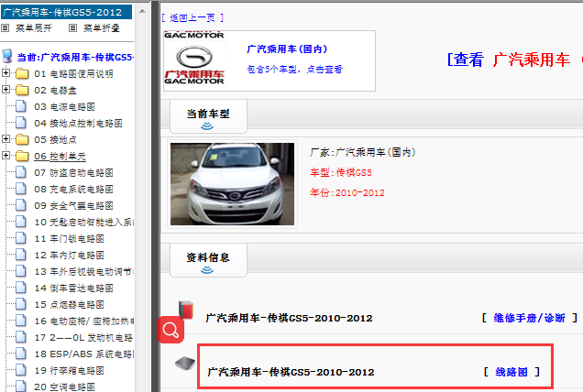
Task: Click the document icon for 04 接地点控制电路图
Action: pyautogui.click(x=21, y=123)
